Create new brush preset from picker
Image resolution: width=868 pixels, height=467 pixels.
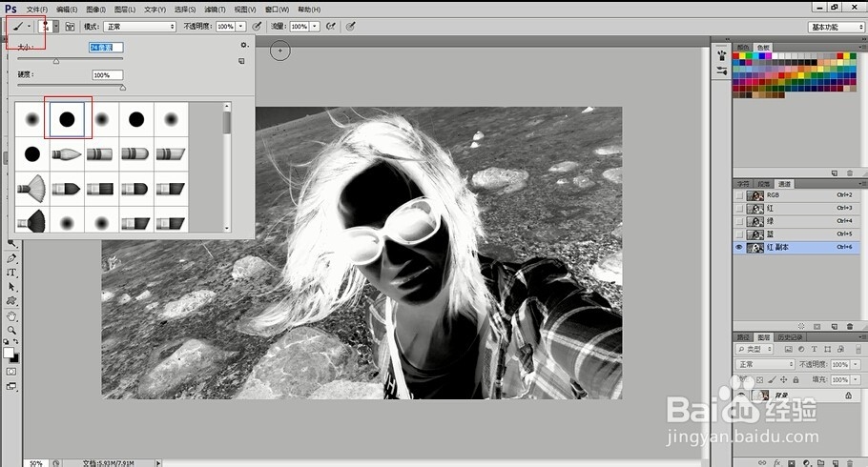pyautogui.click(x=241, y=61)
